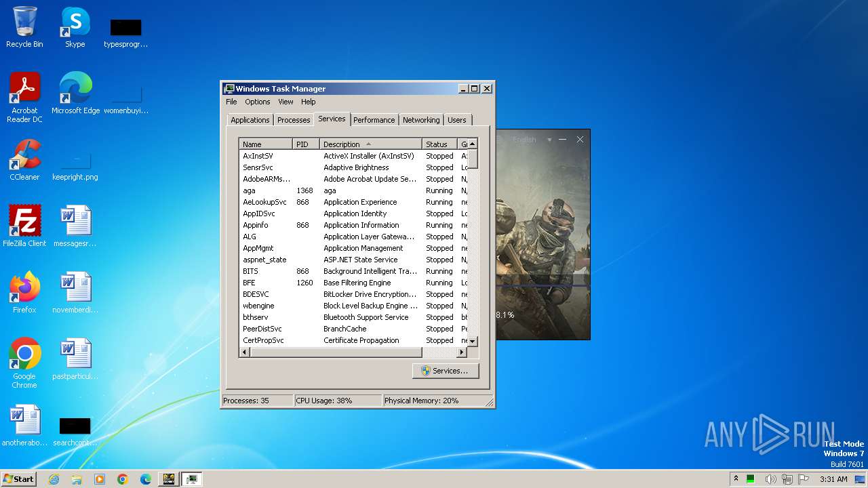Select the CertPropSvc service row

pos(353,340)
